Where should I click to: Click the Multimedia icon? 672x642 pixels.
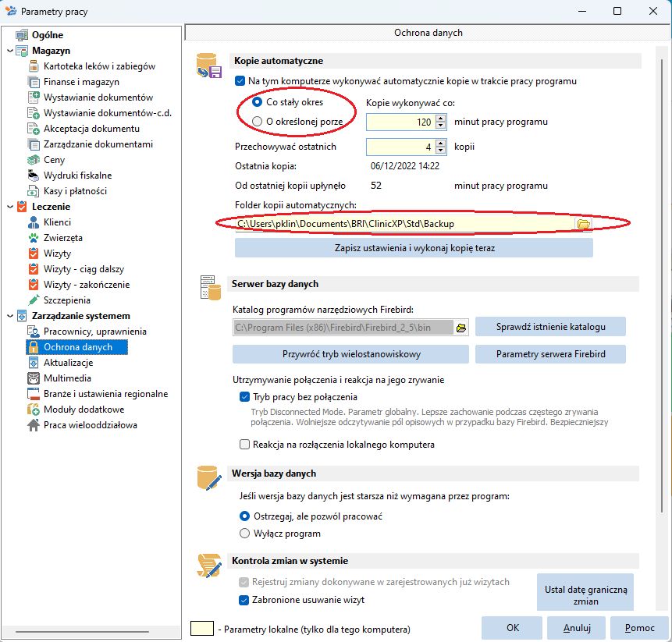pos(34,378)
